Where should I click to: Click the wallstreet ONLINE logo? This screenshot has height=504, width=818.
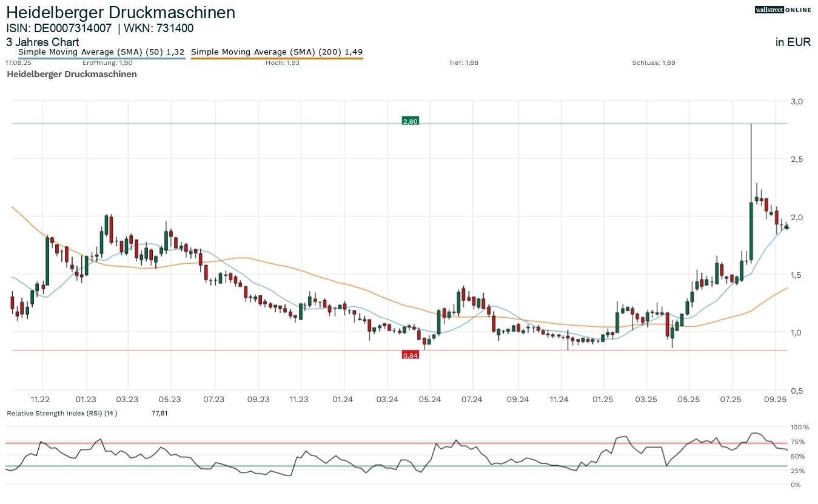783,10
